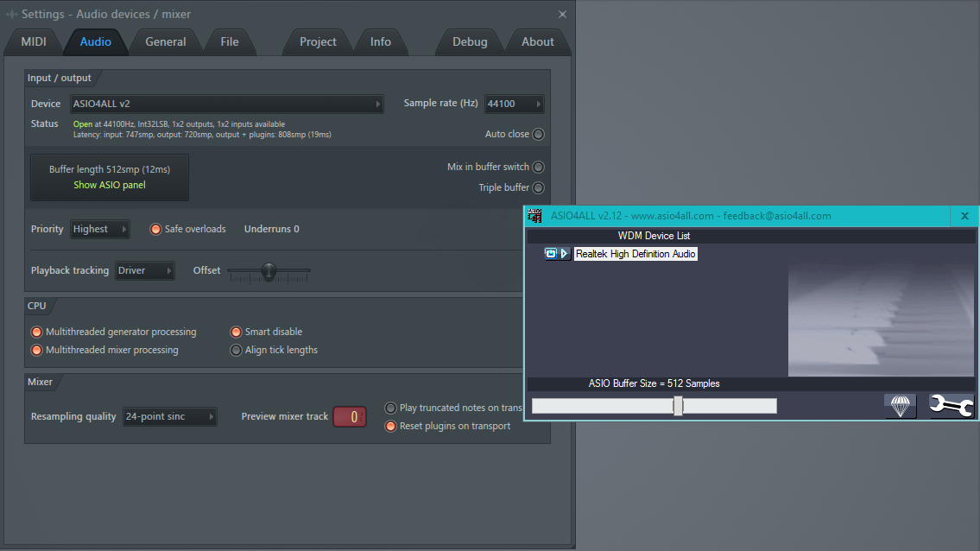Open the General settings tab

point(166,42)
